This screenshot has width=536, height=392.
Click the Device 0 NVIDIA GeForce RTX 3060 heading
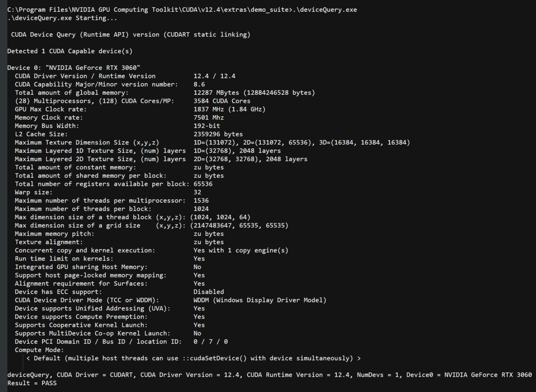point(74,68)
